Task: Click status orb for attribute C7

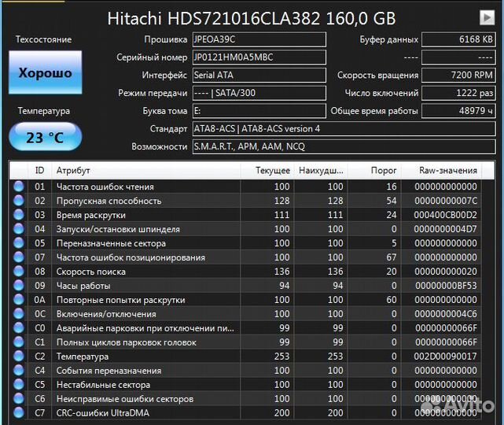Action: (19, 413)
